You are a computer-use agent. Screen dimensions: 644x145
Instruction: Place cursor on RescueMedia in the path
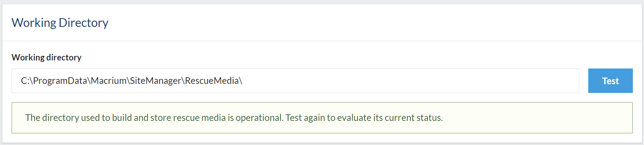(212, 81)
